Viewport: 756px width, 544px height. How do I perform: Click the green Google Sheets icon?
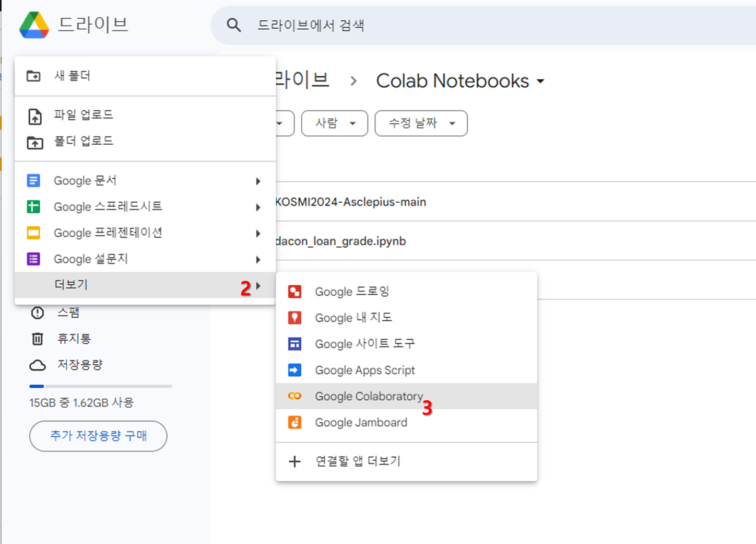click(33, 207)
